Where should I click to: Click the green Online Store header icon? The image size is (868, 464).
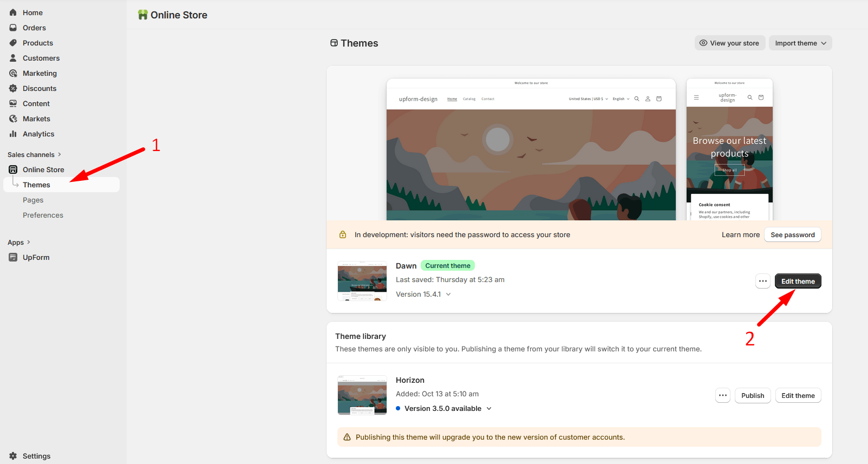pos(143,15)
